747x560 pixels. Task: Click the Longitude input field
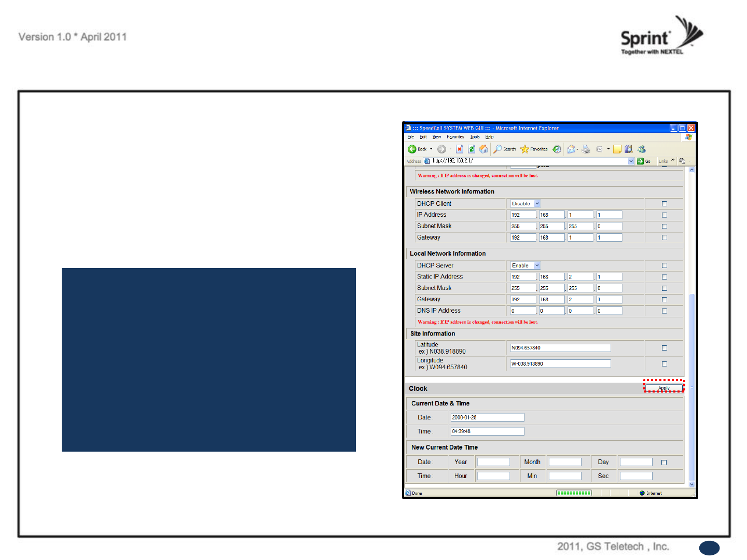click(560, 363)
